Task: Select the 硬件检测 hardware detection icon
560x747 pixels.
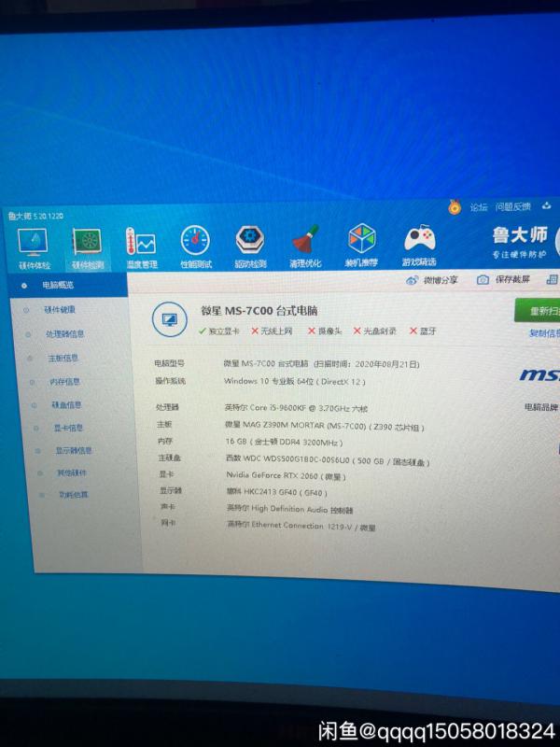Action: (88, 248)
